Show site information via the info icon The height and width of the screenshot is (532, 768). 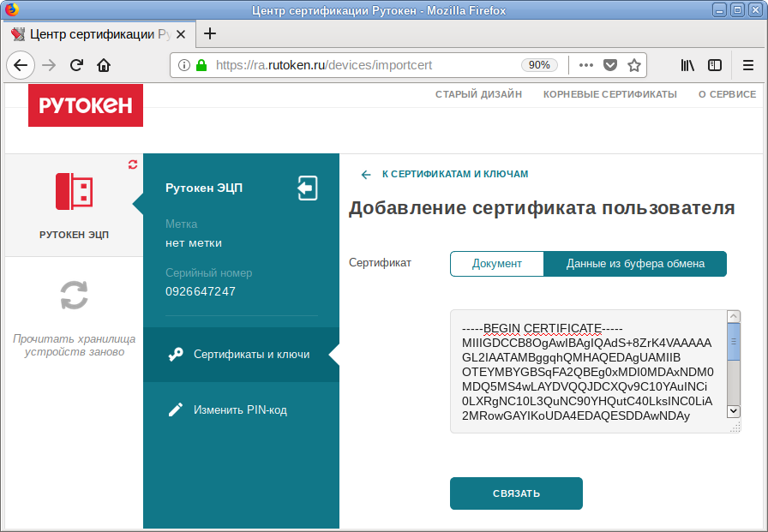click(x=184, y=65)
